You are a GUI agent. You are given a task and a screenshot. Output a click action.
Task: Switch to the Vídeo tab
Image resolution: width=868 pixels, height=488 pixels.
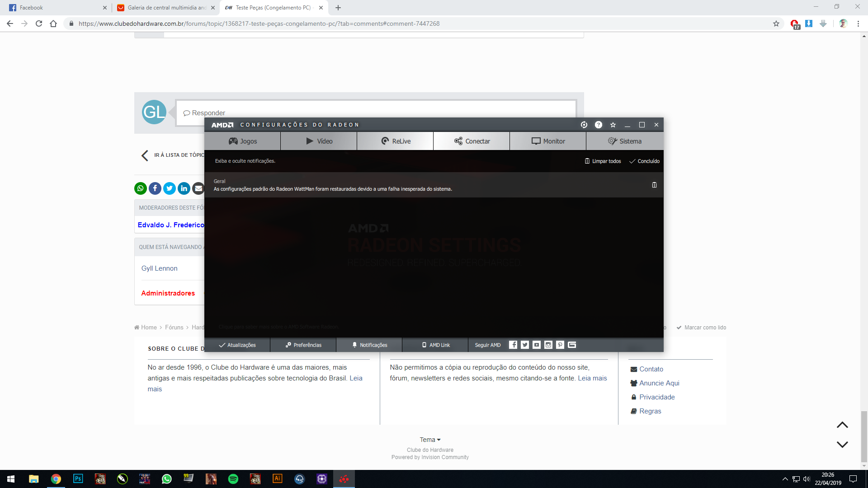pyautogui.click(x=319, y=141)
